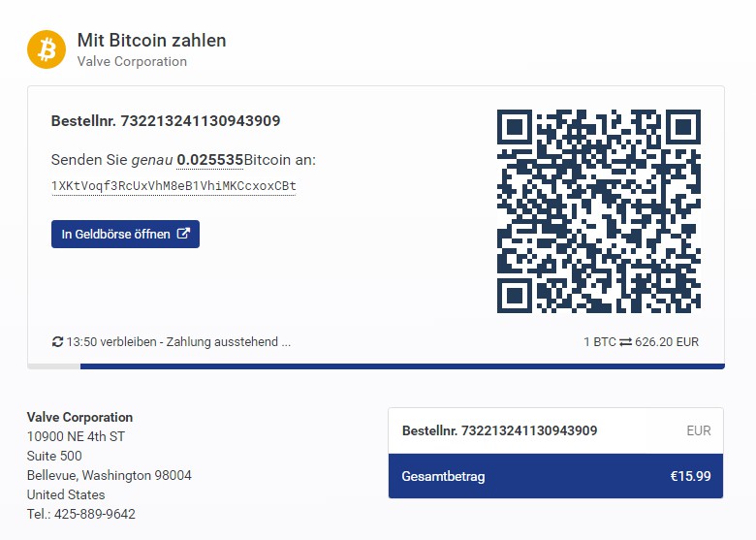This screenshot has width=756, height=540.
Task: Select the 0.025535 Bitcoin amount
Action: pos(209,159)
